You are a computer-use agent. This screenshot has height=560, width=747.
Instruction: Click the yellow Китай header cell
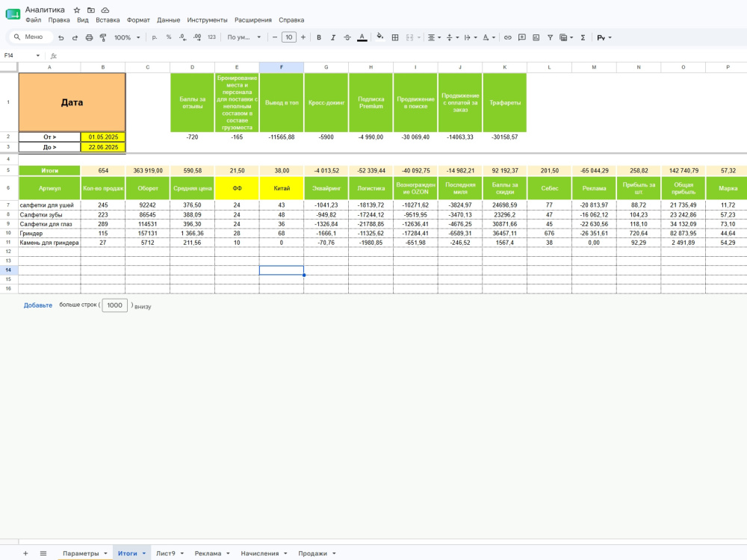pyautogui.click(x=282, y=188)
